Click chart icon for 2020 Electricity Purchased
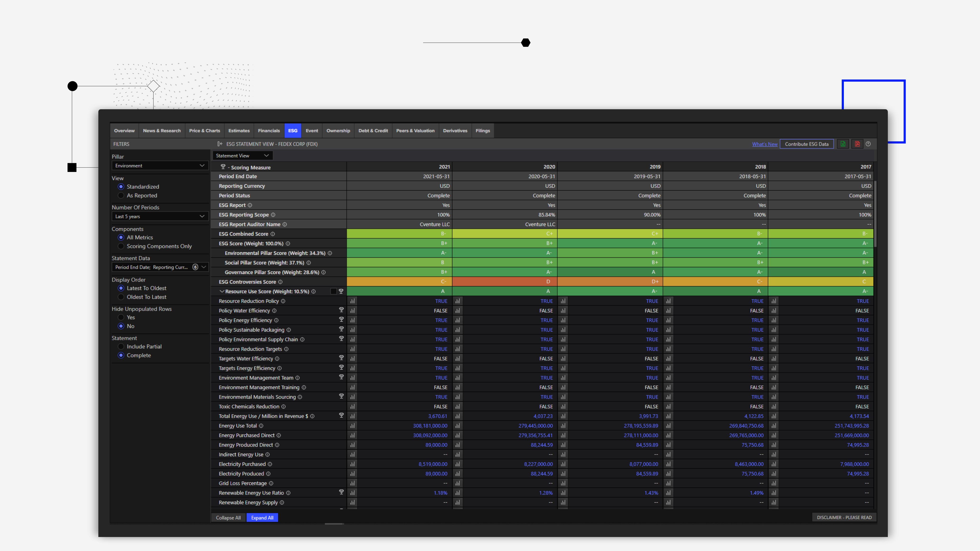The height and width of the screenshot is (551, 980). coord(458,464)
